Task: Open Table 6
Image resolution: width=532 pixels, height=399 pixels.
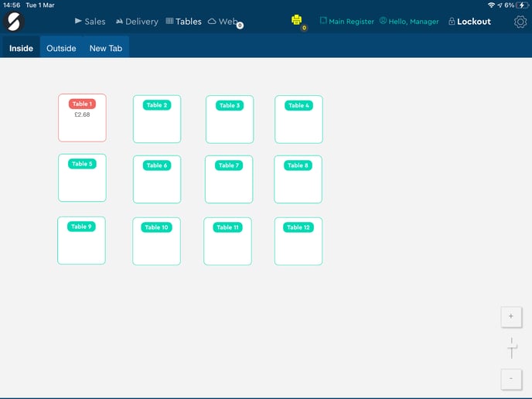Action: pos(157,179)
